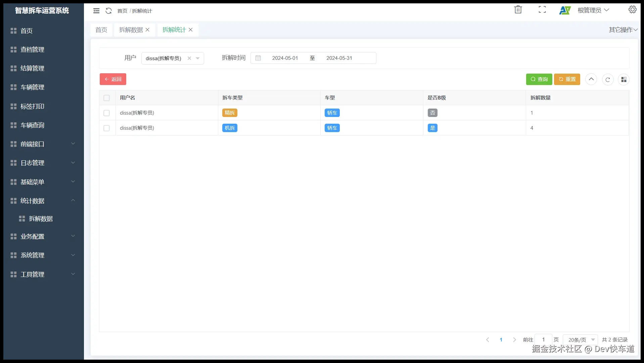Screen dimensions: 644x363
Task: Open the 20条/页 page size dropdown
Action: click(580, 340)
